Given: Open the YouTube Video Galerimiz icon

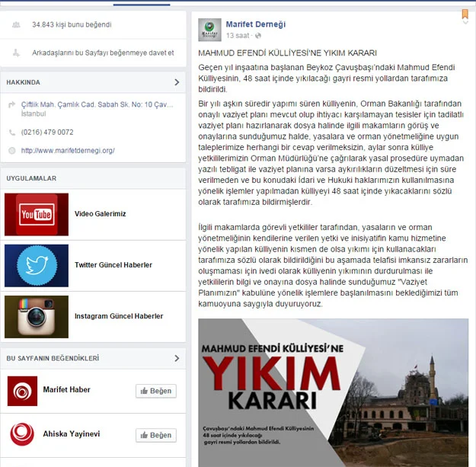Looking at the screenshot, I should click(x=37, y=215).
